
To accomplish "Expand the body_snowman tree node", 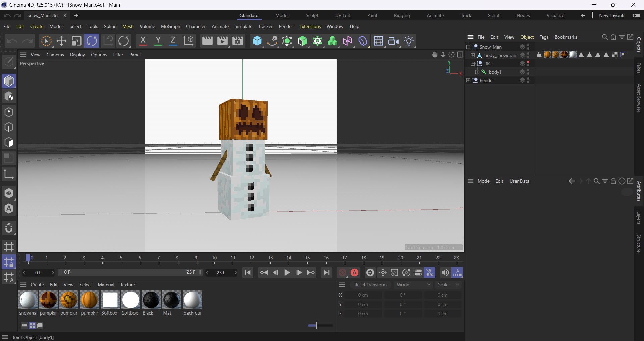I will pyautogui.click(x=473, y=55).
